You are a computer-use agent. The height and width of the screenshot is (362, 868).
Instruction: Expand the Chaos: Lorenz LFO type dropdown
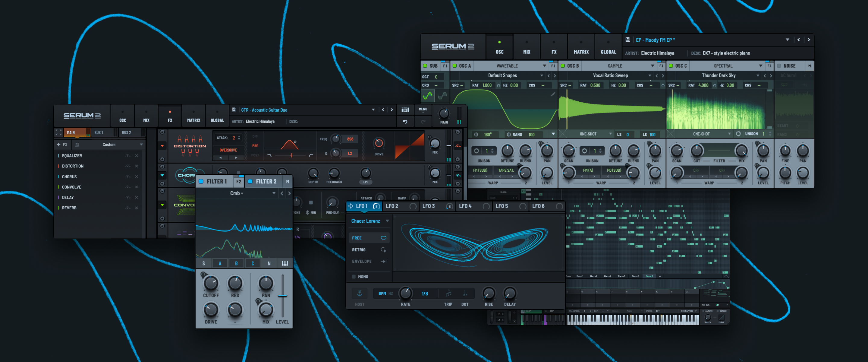388,221
